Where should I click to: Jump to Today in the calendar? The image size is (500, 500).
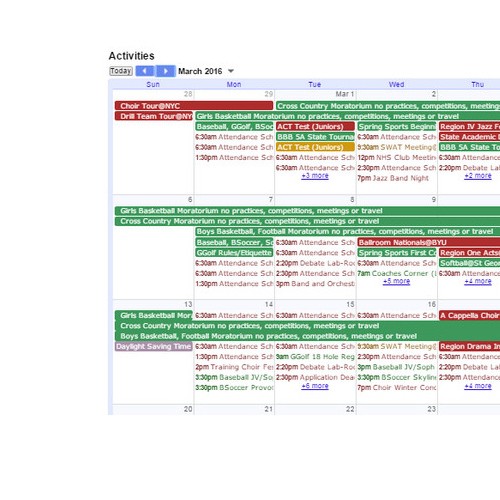click(x=121, y=71)
